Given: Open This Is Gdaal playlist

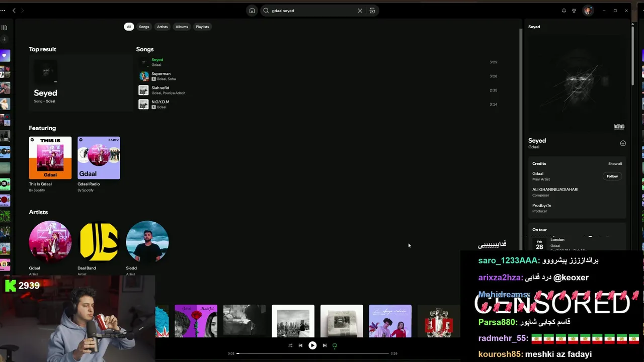Looking at the screenshot, I should [50, 164].
